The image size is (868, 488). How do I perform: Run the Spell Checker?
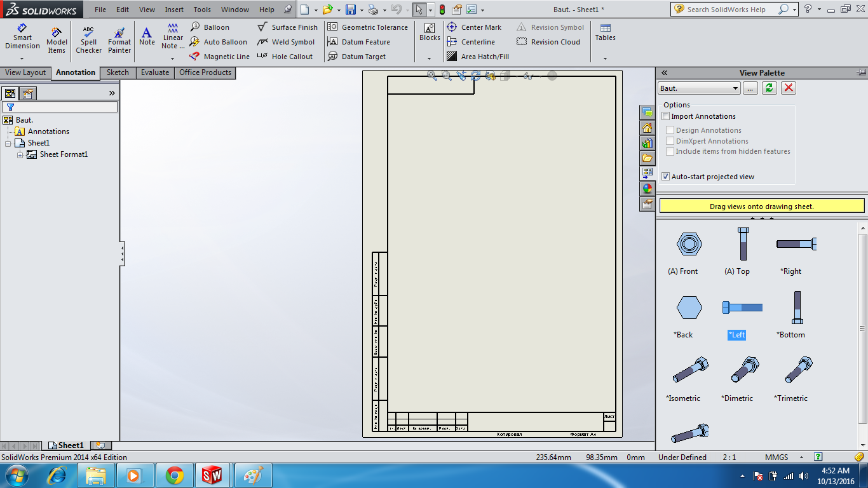pos(88,41)
